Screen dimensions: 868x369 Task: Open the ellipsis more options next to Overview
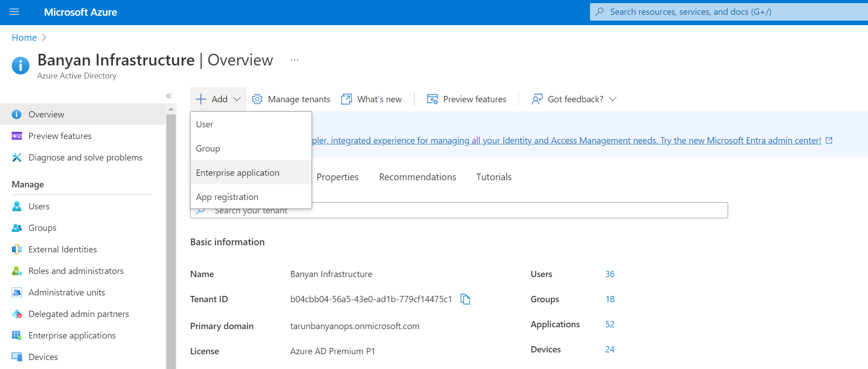294,60
